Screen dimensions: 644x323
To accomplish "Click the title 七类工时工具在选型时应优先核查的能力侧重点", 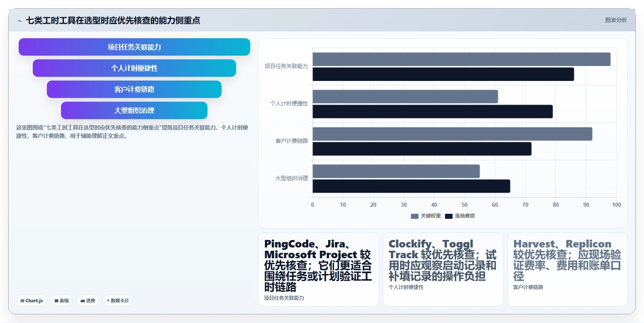I will (113, 20).
